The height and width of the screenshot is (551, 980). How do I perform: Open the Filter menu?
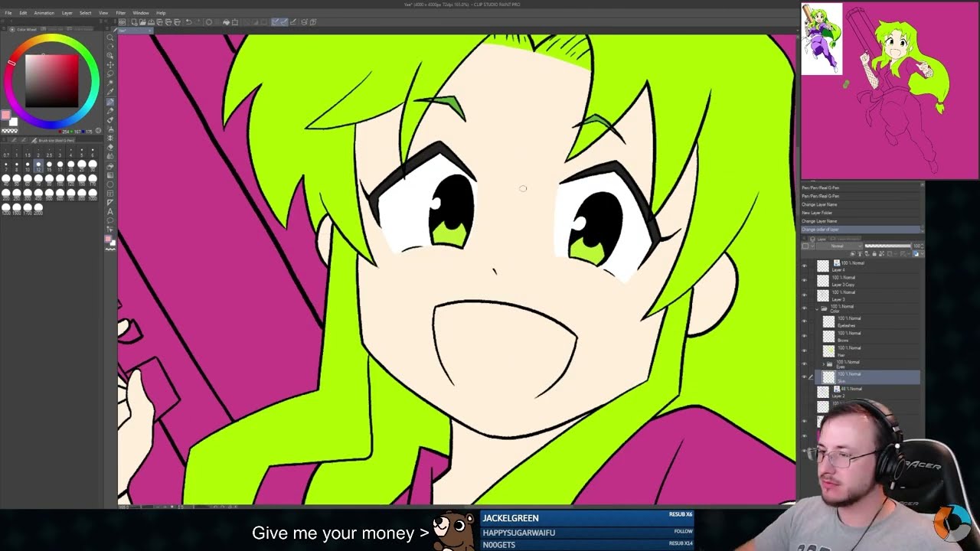pos(121,13)
